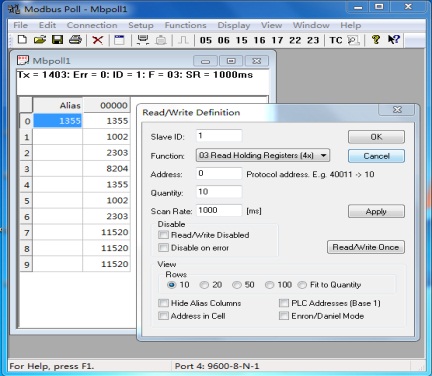The image size is (432, 376).
Task: Click the Save floppy disk icon
Action: [x=58, y=40]
